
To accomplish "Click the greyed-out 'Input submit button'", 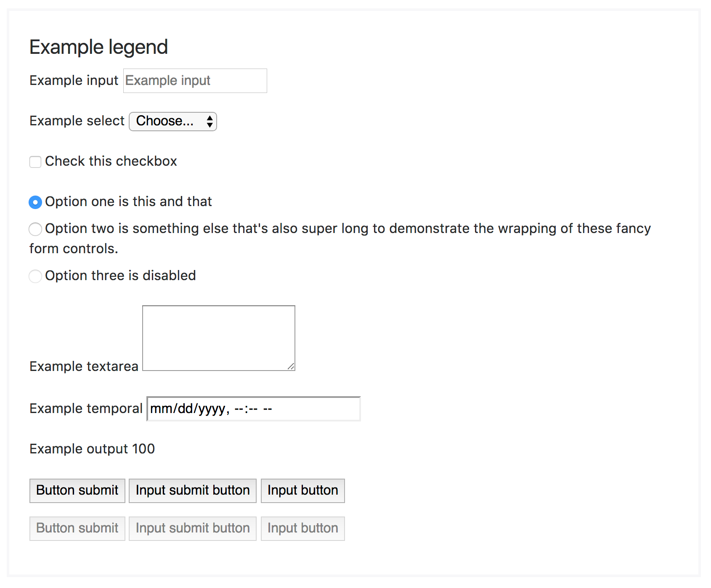I will point(193,528).
